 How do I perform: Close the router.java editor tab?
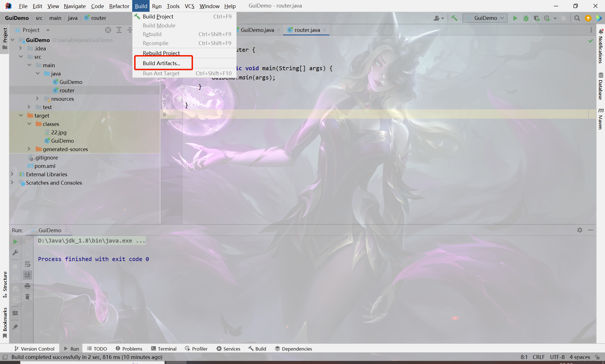pyautogui.click(x=324, y=30)
